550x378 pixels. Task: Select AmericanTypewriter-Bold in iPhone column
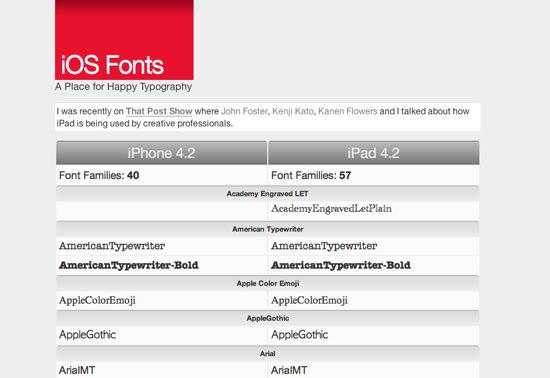tap(129, 265)
